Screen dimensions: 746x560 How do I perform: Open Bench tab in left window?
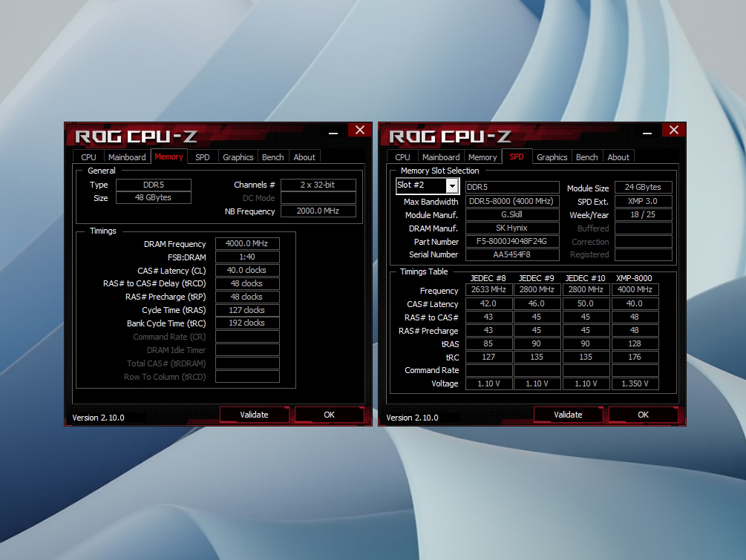272,157
